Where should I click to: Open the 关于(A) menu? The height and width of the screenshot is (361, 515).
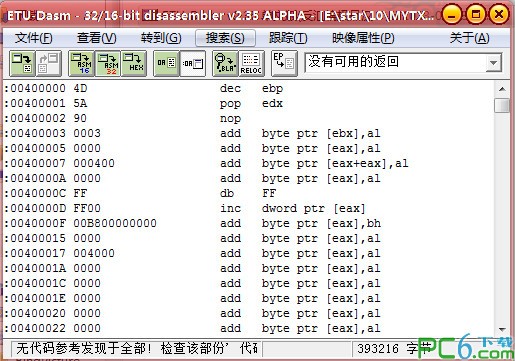click(469, 38)
